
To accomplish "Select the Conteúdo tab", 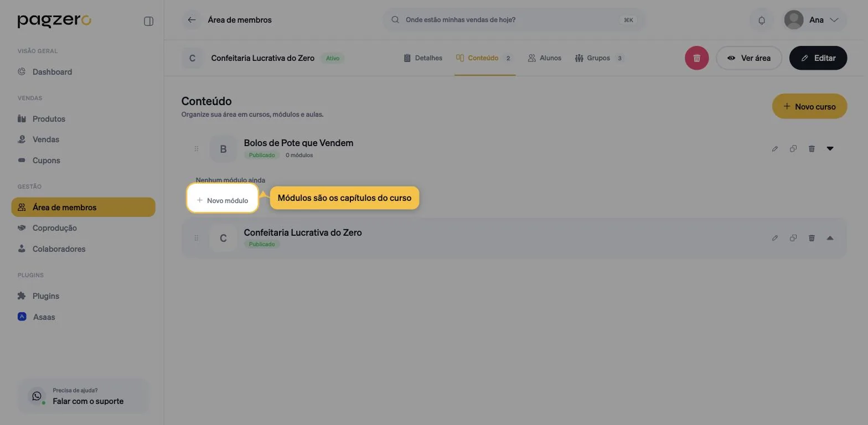I will tap(484, 58).
